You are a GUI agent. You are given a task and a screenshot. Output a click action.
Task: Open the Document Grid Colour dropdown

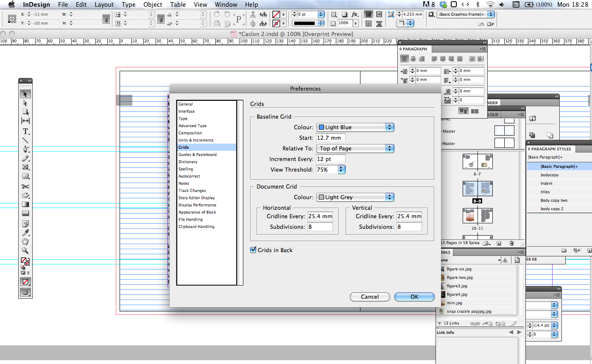pos(355,197)
